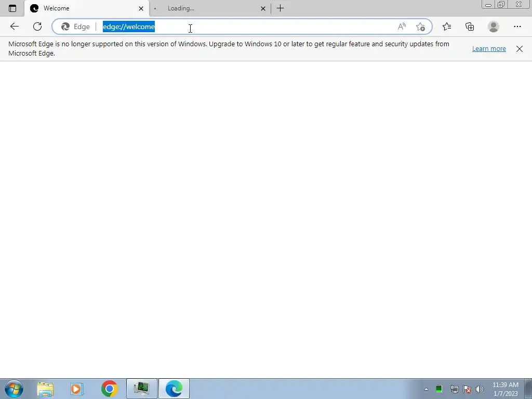Open Action Center flag icon
The width and height of the screenshot is (532, 399).
click(x=467, y=389)
